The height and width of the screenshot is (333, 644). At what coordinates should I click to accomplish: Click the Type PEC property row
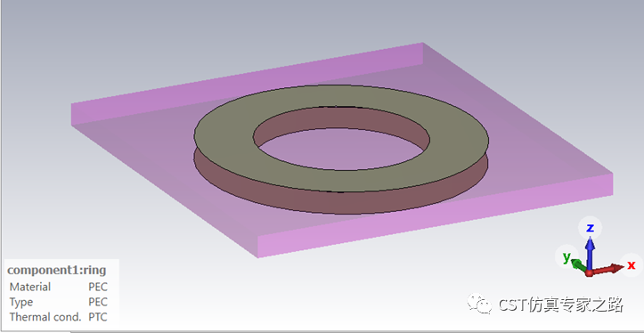coord(58,302)
